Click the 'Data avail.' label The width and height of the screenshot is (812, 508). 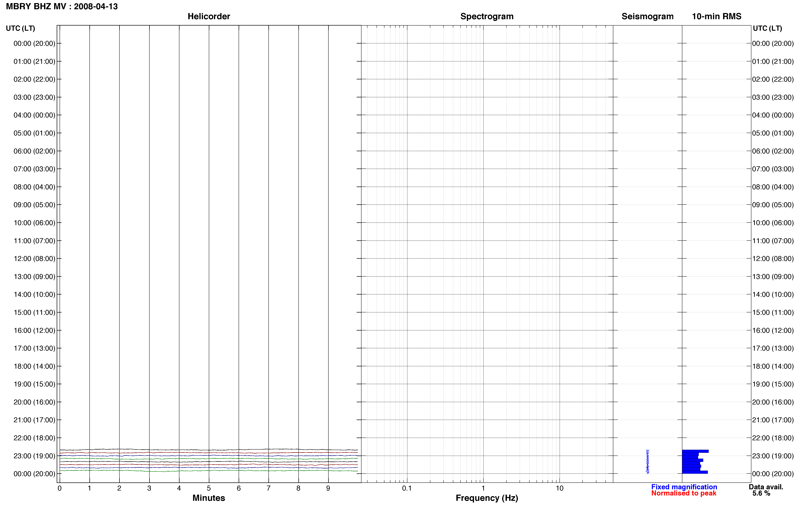click(766, 487)
